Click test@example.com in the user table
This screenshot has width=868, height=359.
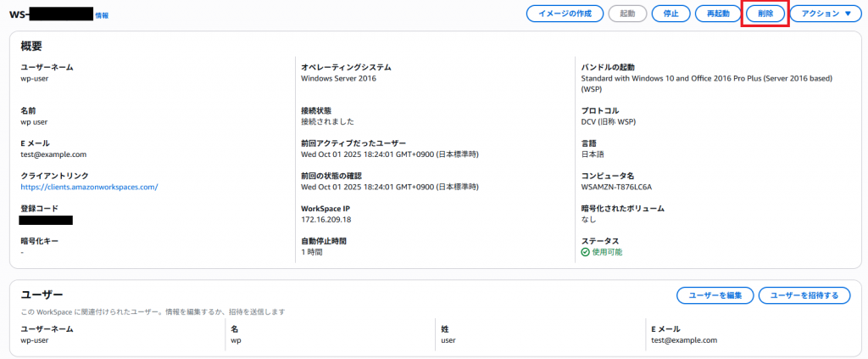pos(683,340)
